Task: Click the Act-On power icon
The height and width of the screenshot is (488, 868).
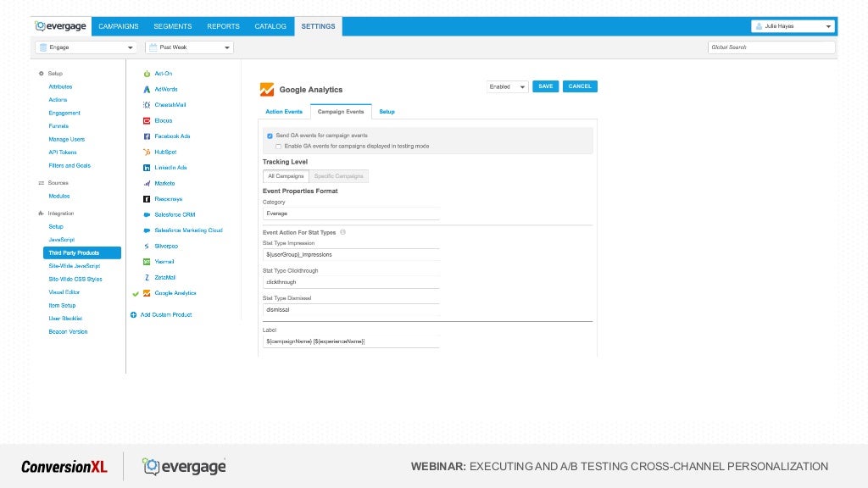Action: pyautogui.click(x=147, y=74)
